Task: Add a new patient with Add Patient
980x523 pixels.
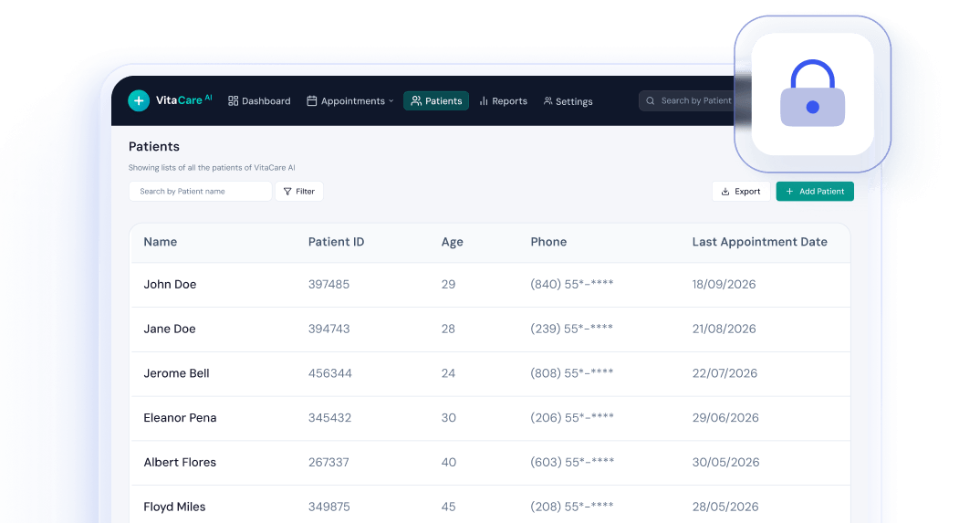Action: click(815, 191)
